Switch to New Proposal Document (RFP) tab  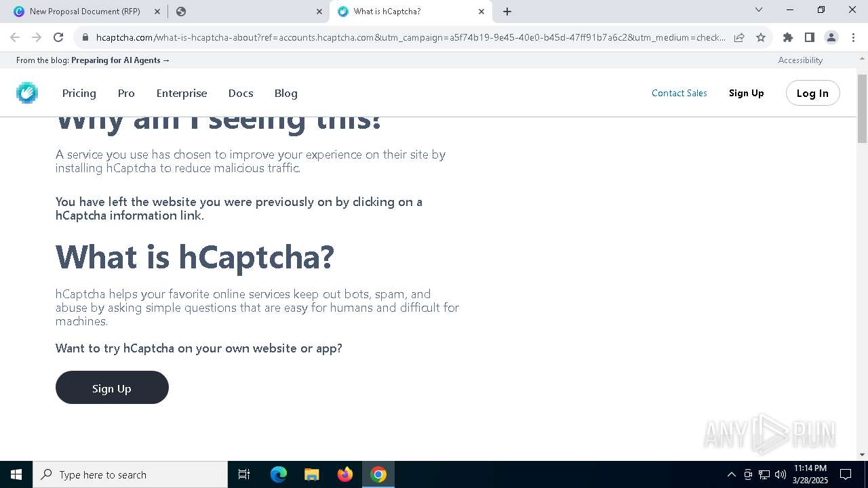click(x=85, y=12)
